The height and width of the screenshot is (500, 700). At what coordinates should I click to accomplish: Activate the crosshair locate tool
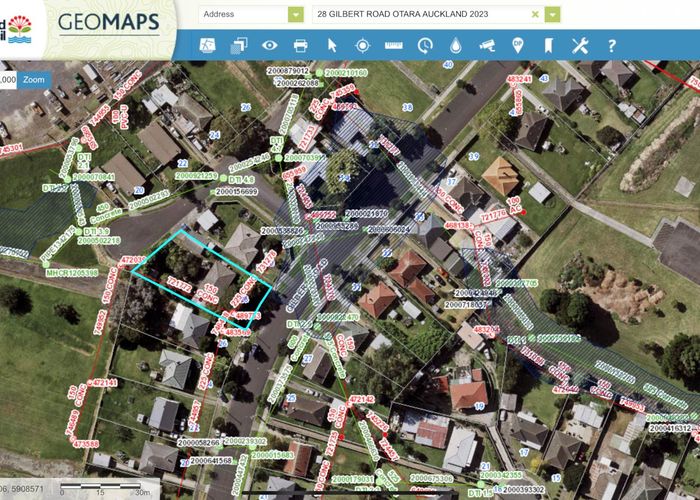point(362,45)
